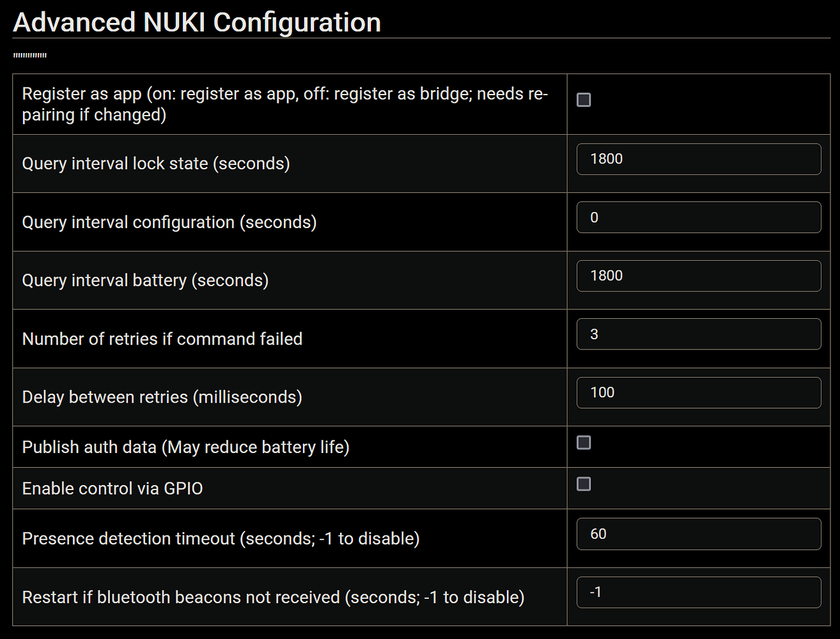Click the Query interval lock state label
The image size is (840, 639).
[156, 164]
